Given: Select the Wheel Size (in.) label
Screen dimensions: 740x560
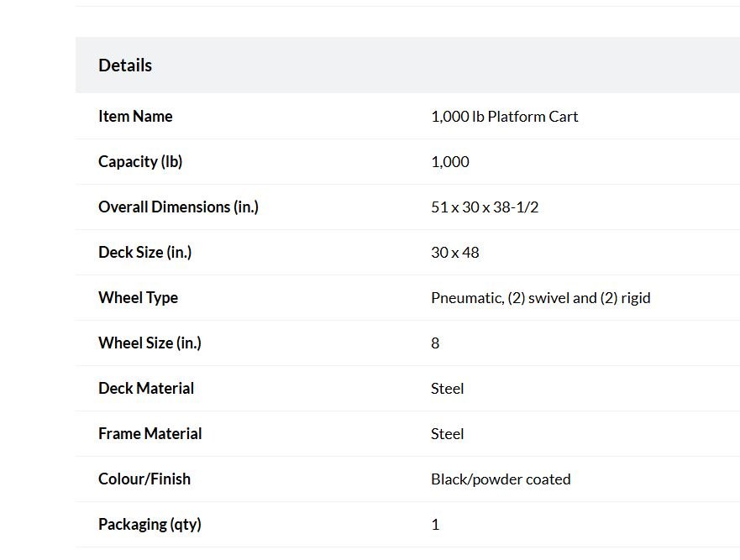Looking at the screenshot, I should 150,343.
